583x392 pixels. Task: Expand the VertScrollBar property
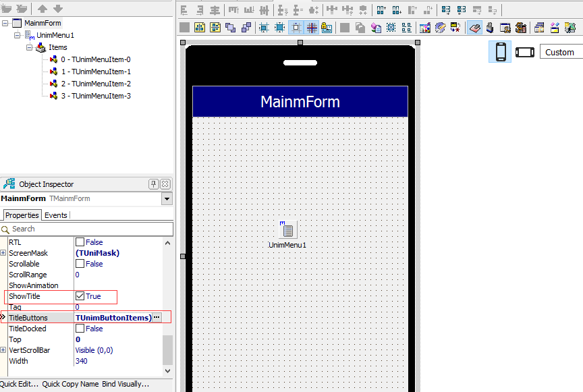click(3, 350)
